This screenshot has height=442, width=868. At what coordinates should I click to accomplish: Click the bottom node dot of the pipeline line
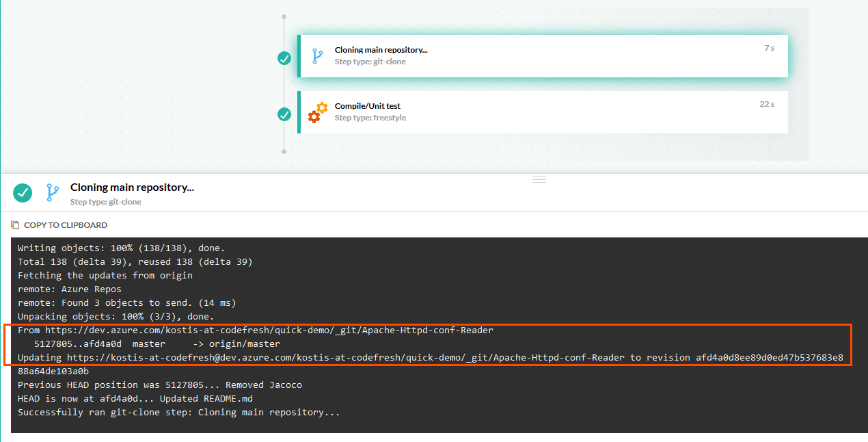[x=284, y=152]
